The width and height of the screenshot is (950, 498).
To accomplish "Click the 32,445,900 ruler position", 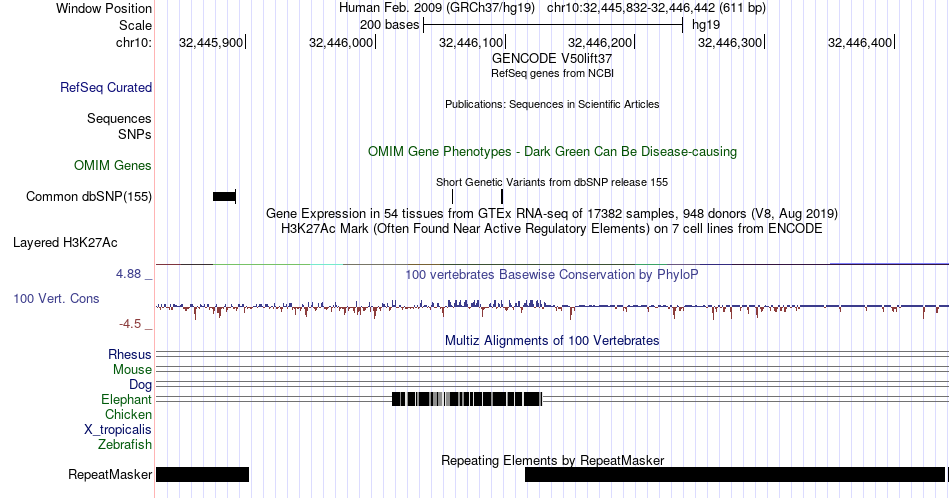I will click(x=211, y=42).
